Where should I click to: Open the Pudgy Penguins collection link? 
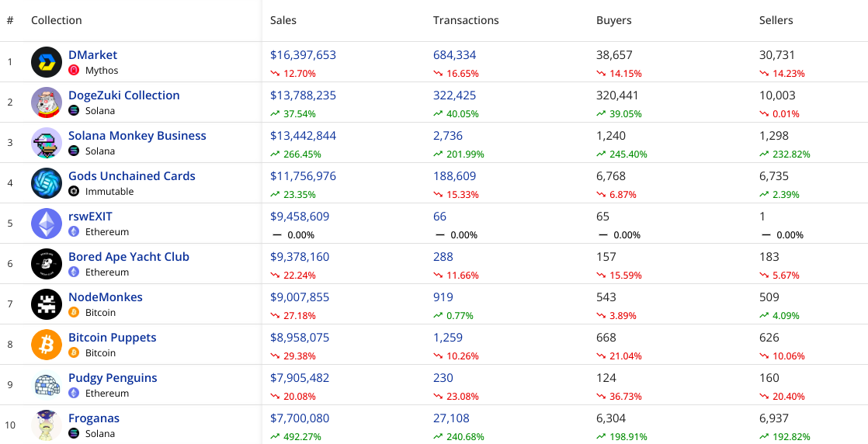click(113, 378)
